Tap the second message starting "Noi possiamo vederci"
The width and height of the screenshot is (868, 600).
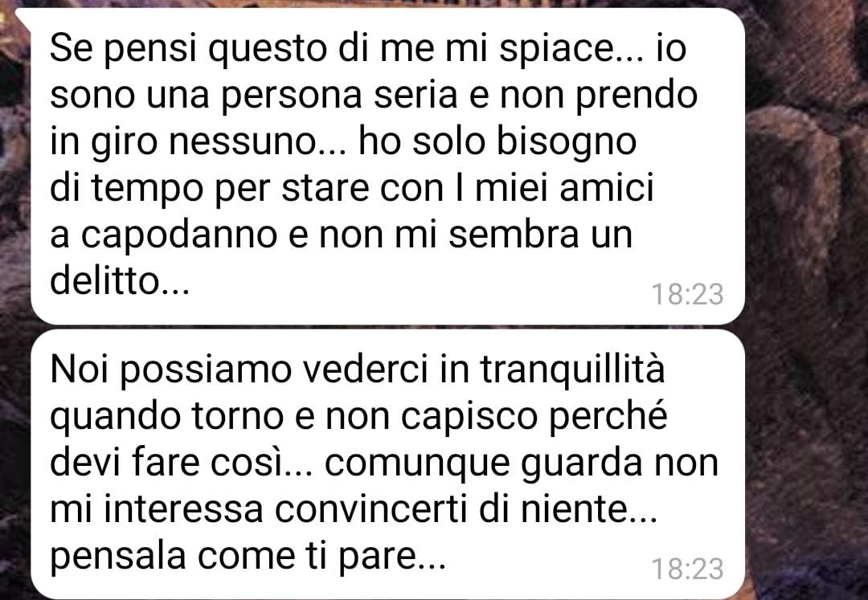[x=387, y=464]
